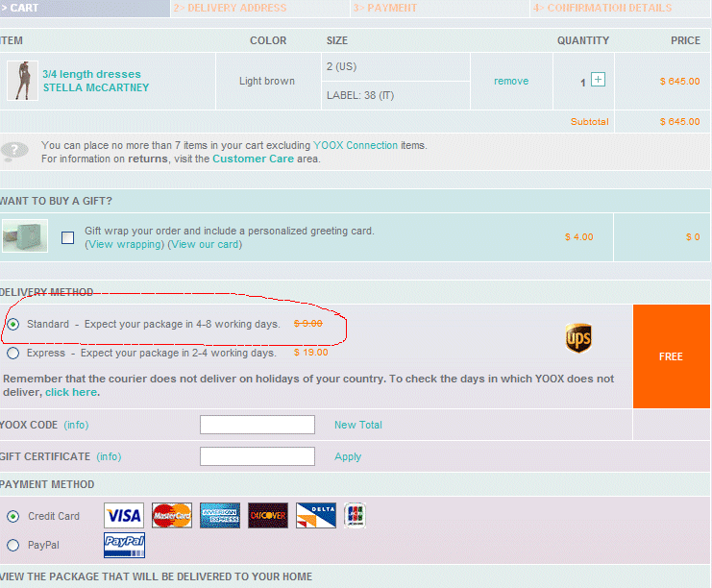Select Standard delivery radio button
The image size is (712, 588).
[12, 324]
